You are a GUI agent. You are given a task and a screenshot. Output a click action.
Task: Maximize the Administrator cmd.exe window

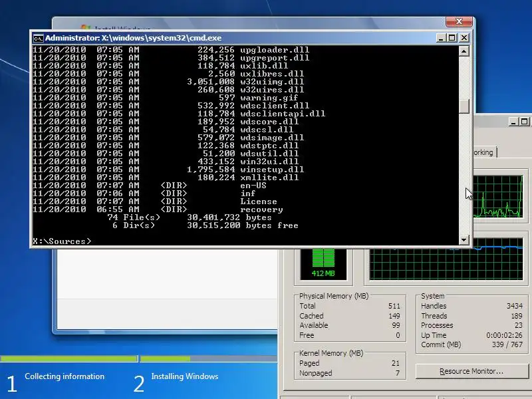(452, 38)
